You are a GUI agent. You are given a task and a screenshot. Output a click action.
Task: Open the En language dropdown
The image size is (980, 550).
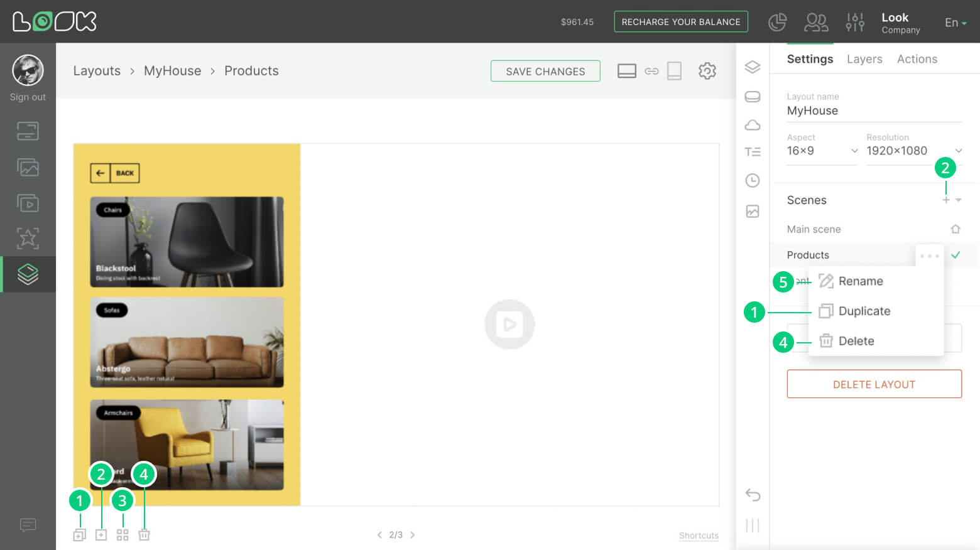coord(955,23)
